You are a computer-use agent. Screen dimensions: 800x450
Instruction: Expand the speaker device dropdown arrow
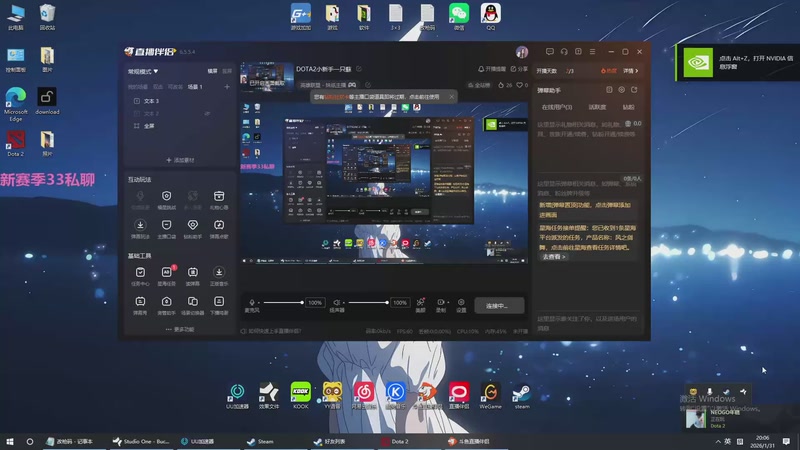click(x=344, y=303)
